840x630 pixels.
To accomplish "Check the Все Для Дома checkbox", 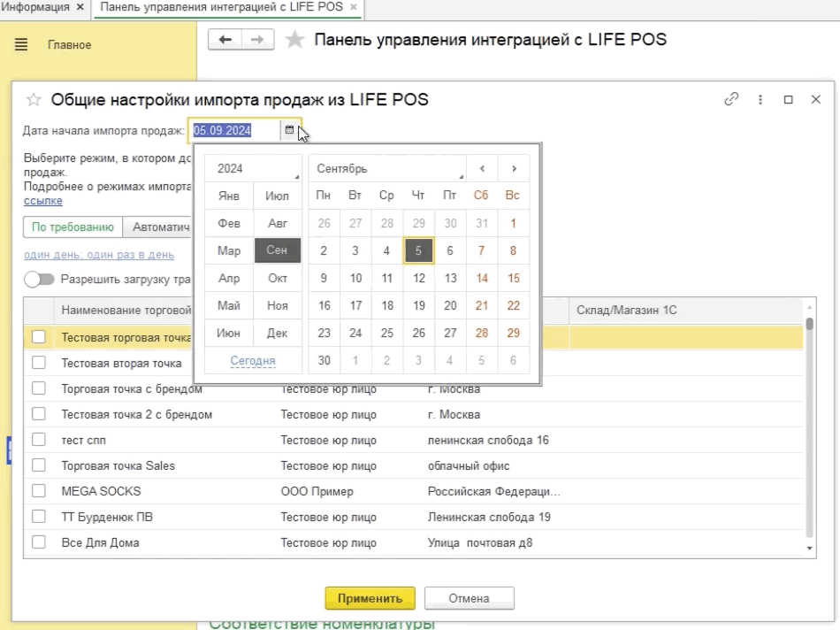I will [39, 542].
